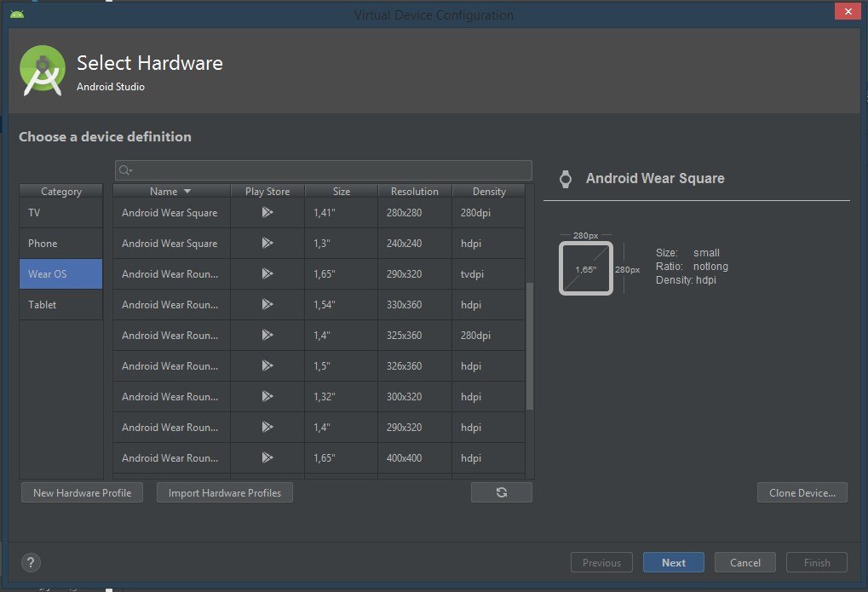
Task: Click the help question mark icon
Action: point(30,562)
